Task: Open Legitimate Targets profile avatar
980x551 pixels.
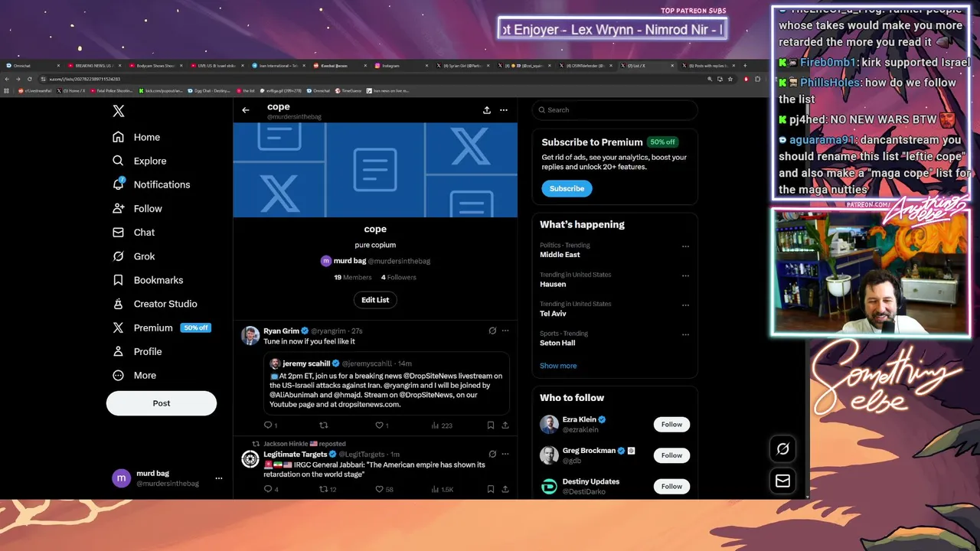Action: [x=250, y=459]
